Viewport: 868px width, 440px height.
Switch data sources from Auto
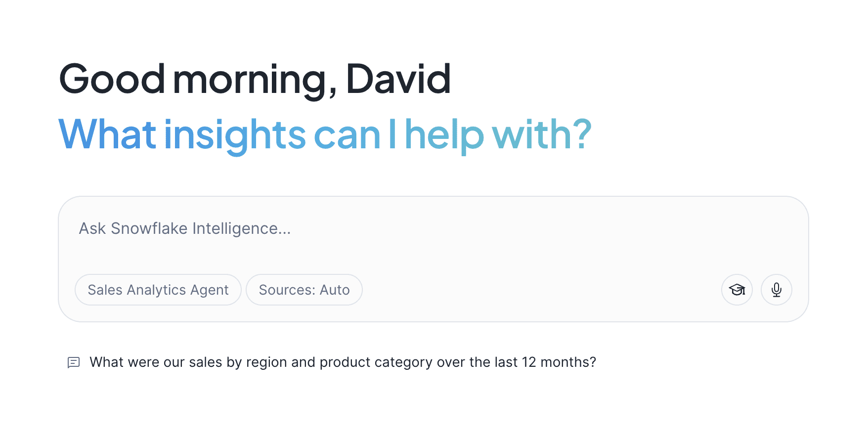pyautogui.click(x=304, y=290)
